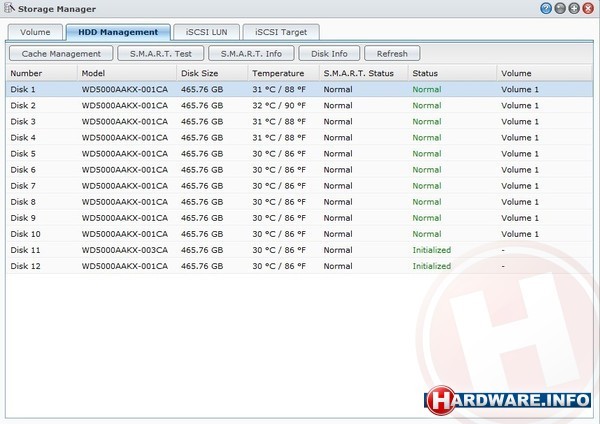Open Cache Management
This screenshot has height=424, width=600.
[61, 54]
